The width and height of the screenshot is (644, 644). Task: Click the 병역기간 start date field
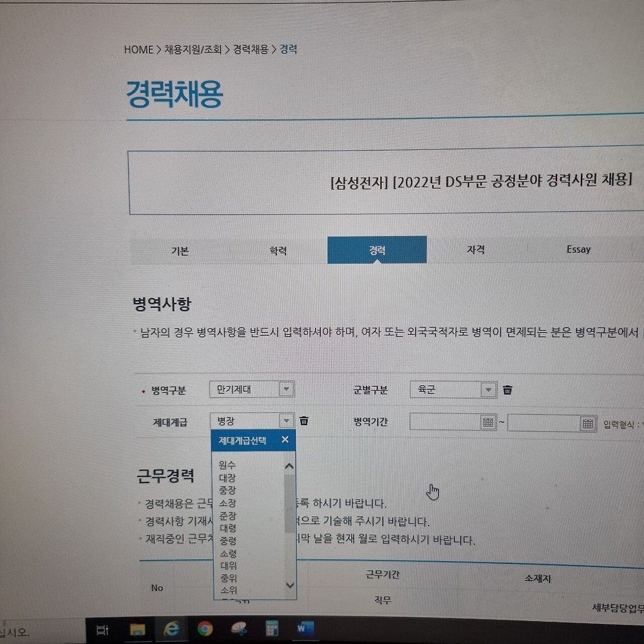click(445, 422)
